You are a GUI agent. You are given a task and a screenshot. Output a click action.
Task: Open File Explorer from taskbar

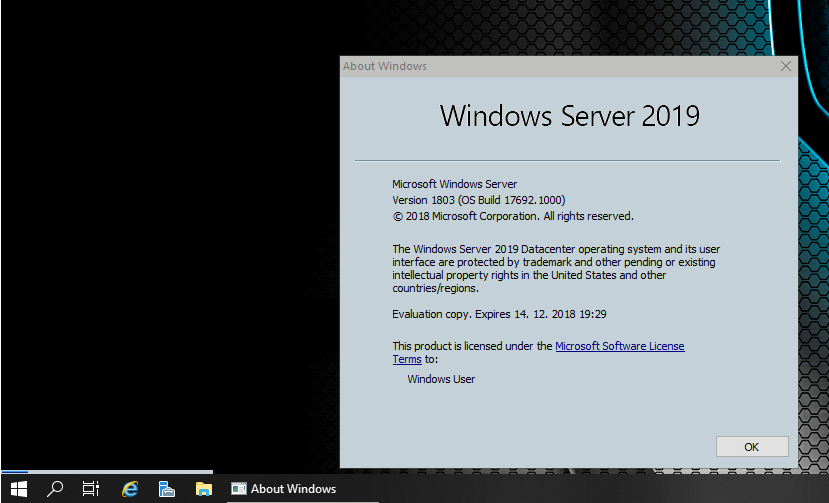pos(204,489)
